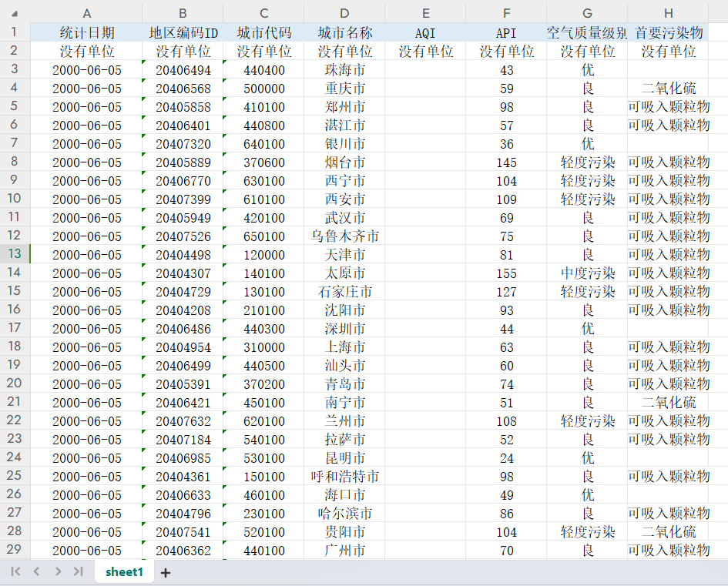Select cell containing 珠海市

point(344,69)
